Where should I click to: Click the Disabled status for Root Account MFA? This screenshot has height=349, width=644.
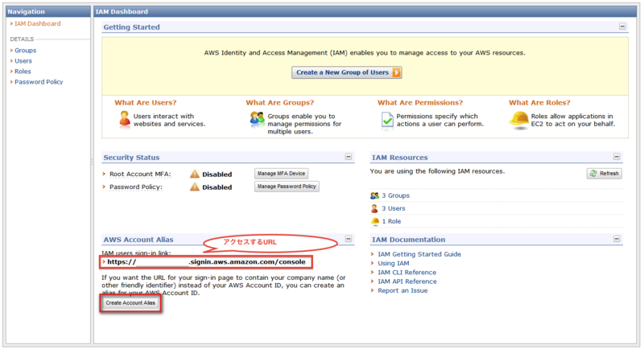217,174
